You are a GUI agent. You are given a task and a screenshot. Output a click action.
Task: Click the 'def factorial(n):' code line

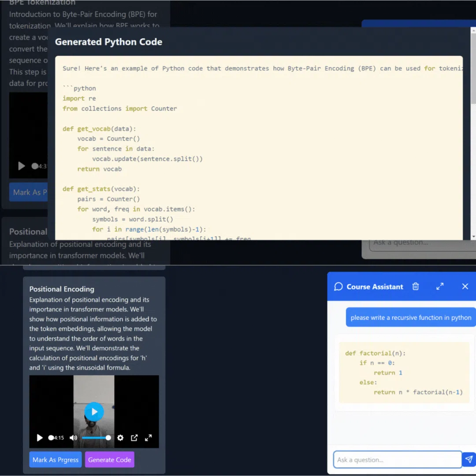pos(375,353)
